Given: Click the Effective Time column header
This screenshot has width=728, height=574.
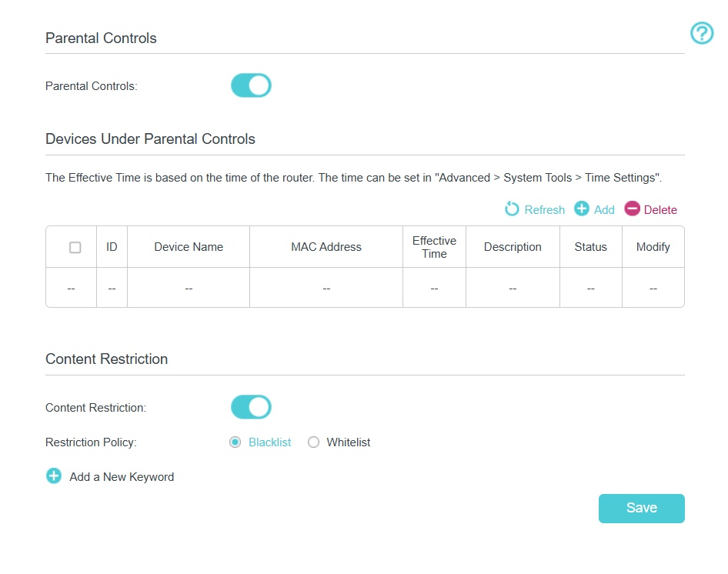Looking at the screenshot, I should click(x=434, y=247).
